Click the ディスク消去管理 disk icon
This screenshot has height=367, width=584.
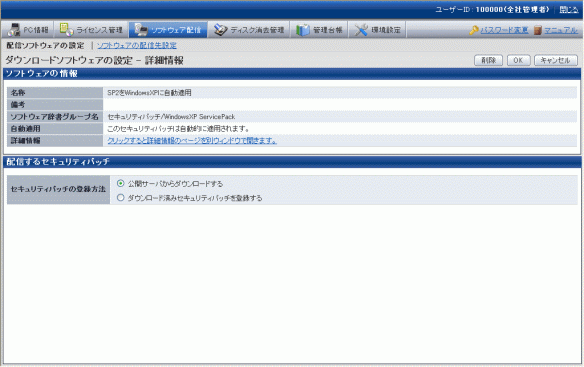click(x=220, y=30)
